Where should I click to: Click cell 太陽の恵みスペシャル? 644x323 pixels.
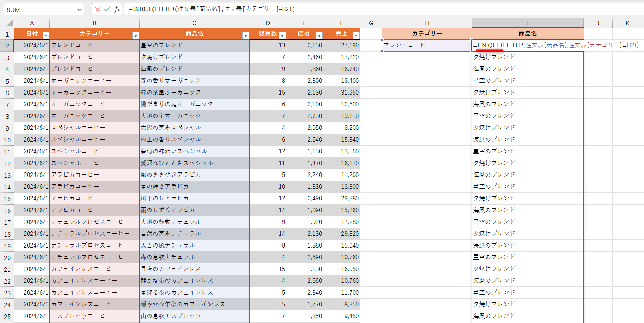[194, 128]
